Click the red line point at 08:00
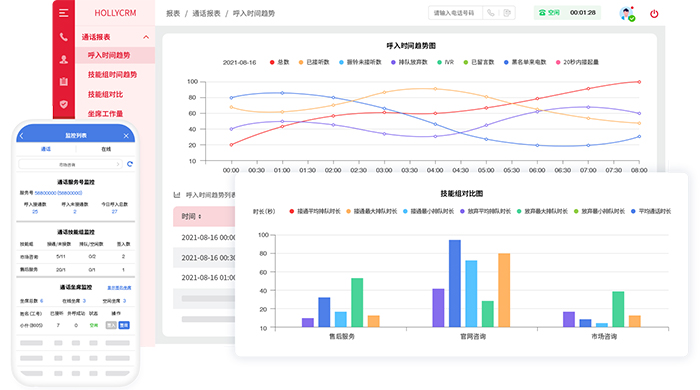700x390 pixels. click(639, 82)
